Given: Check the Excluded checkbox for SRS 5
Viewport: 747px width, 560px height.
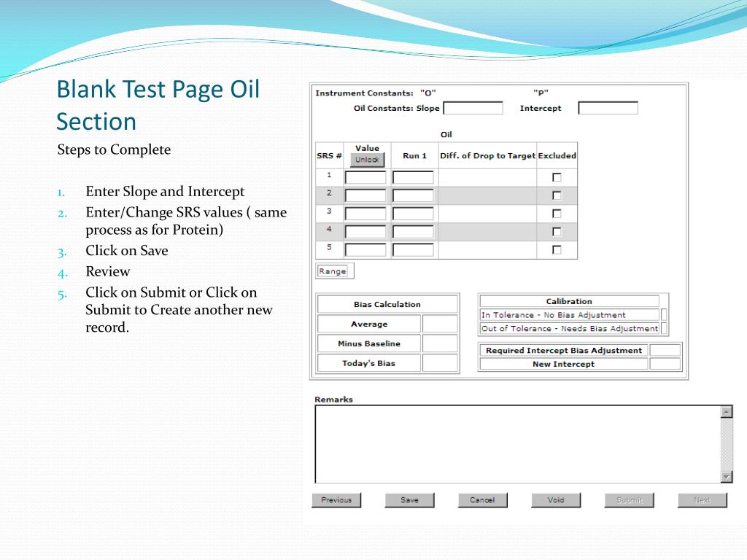Looking at the screenshot, I should [x=557, y=249].
